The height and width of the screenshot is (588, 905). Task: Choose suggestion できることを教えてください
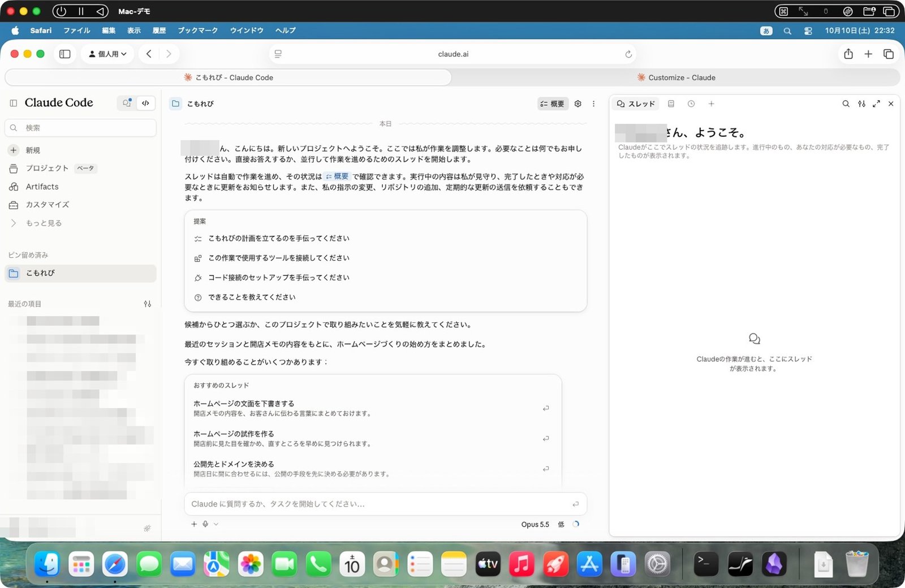(x=386, y=297)
